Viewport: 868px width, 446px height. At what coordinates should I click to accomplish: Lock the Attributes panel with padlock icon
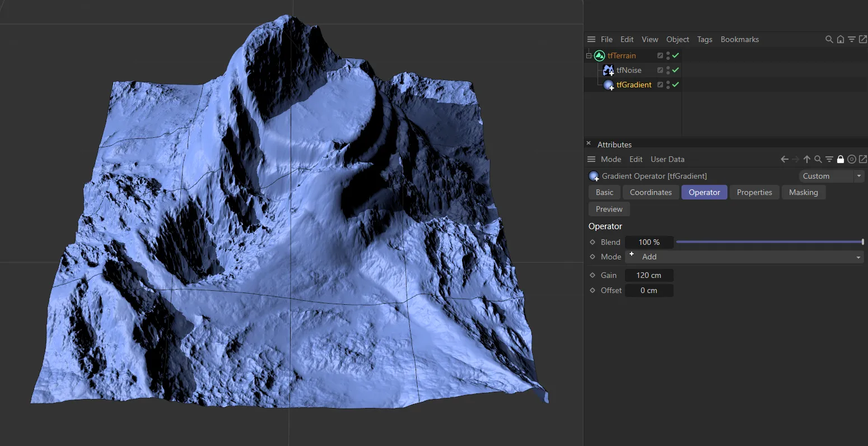840,159
